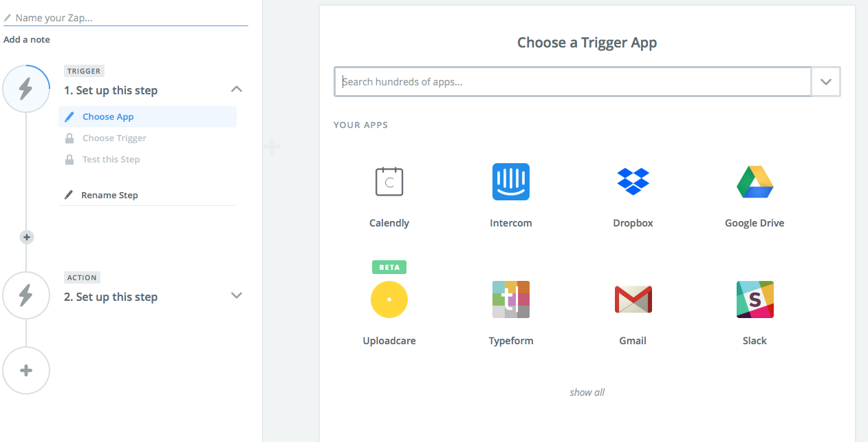Collapse step 1 with the up chevron
This screenshot has height=442, width=868.
coord(236,89)
